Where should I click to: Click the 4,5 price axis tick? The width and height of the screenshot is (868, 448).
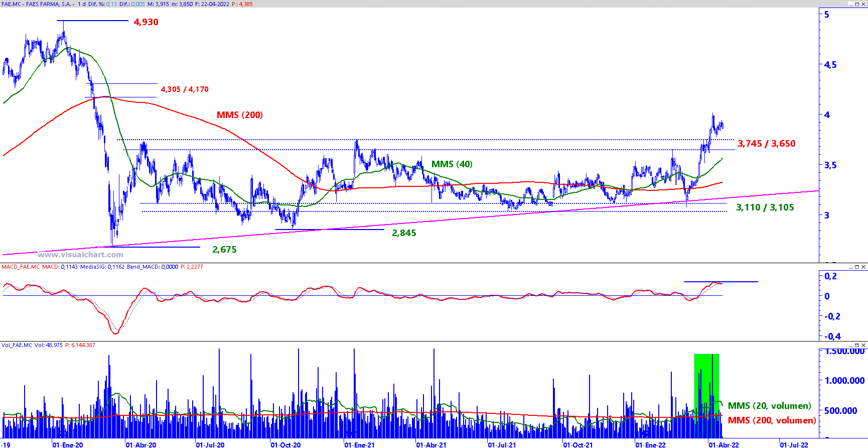(830, 65)
